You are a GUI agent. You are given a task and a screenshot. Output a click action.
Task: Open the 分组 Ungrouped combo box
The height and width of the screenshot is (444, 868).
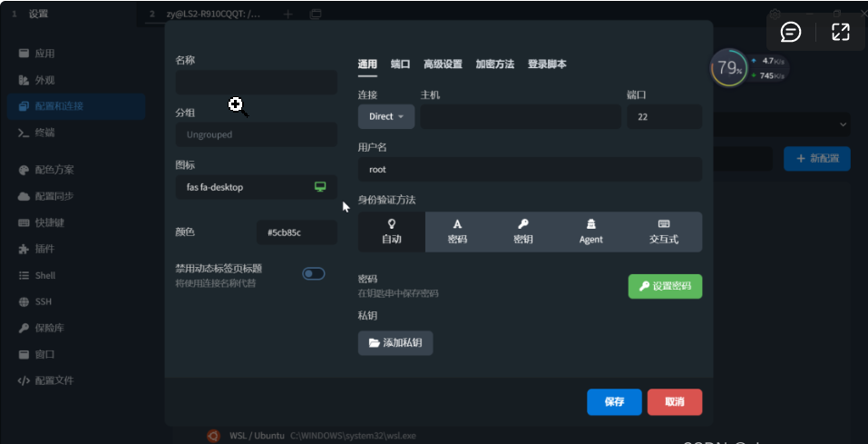pos(257,134)
